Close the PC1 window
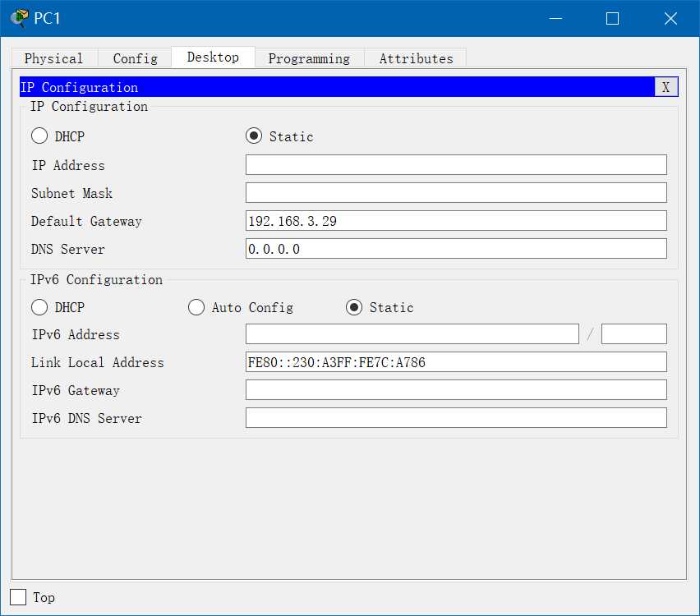The height and width of the screenshot is (616, 700). pyautogui.click(x=670, y=18)
